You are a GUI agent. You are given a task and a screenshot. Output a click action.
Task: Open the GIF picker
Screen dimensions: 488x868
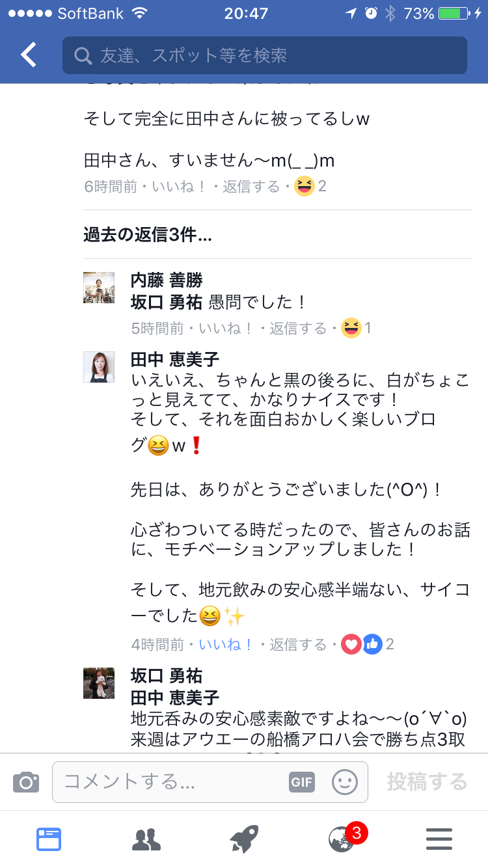[x=302, y=781]
